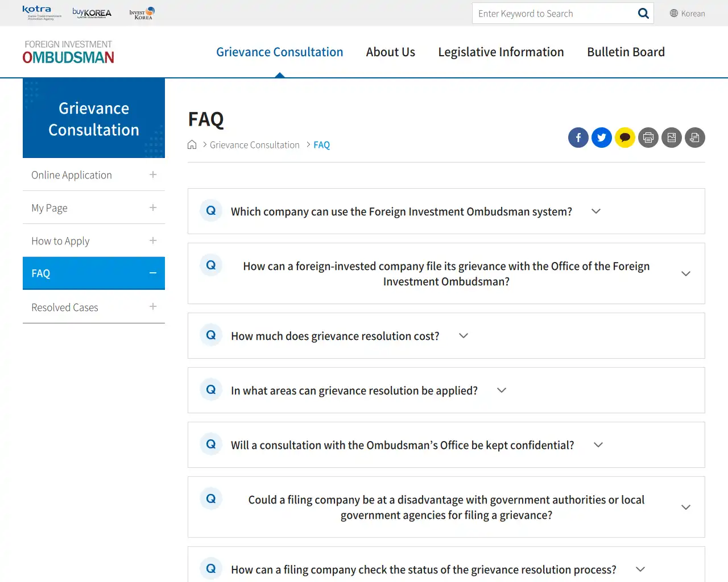Viewport: 728px width, 582px height.
Task: Share this page on Facebook
Action: click(578, 138)
